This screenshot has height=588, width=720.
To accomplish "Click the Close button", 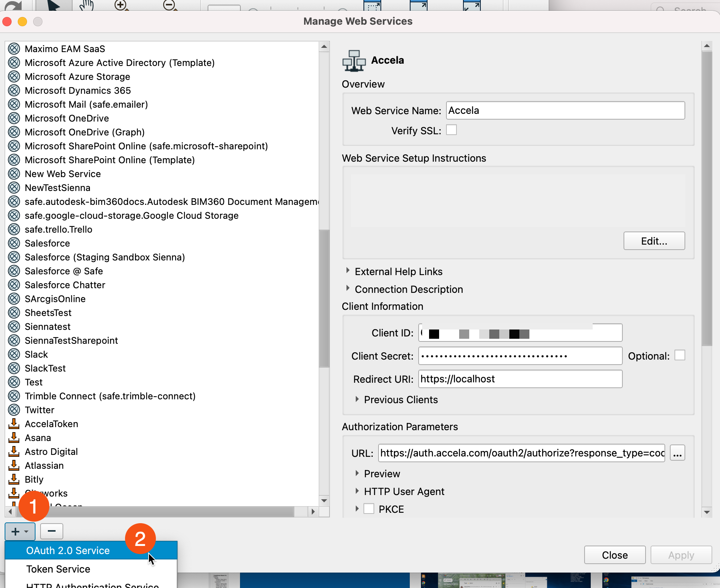I will (615, 555).
